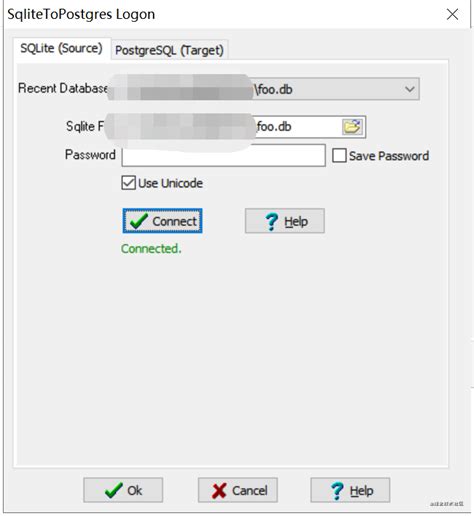Uncheck the Use Unicode checkbox
This screenshot has height=516, width=474.
[x=128, y=183]
